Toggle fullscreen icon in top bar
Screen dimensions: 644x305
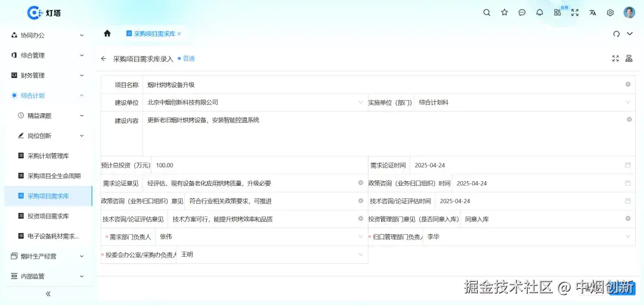pyautogui.click(x=575, y=13)
